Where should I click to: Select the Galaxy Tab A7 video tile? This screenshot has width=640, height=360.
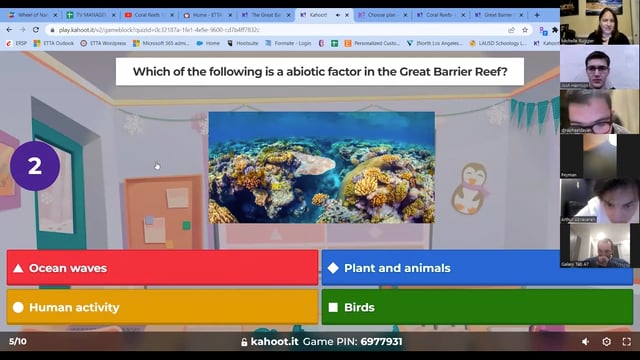pos(600,246)
